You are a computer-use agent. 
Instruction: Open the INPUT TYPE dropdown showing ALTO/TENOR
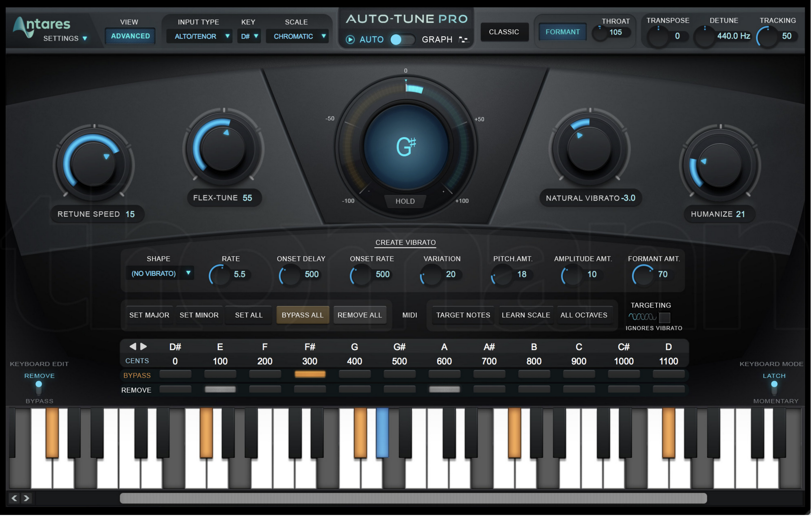[199, 36]
